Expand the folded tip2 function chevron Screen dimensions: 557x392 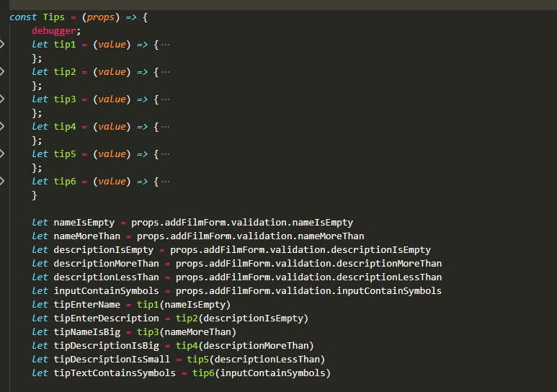coord(1,71)
